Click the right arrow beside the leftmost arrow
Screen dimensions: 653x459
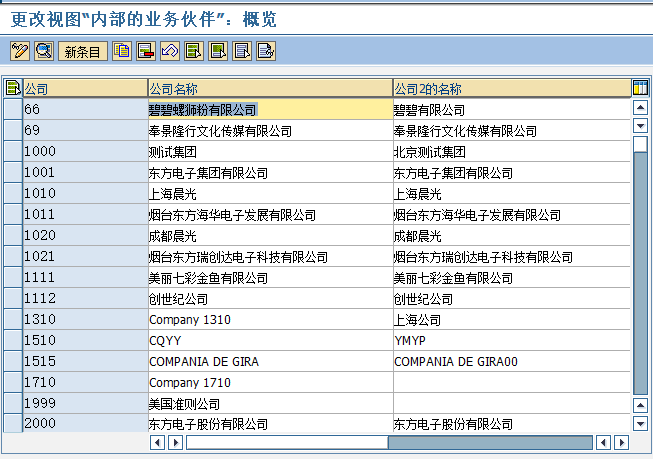175,442
